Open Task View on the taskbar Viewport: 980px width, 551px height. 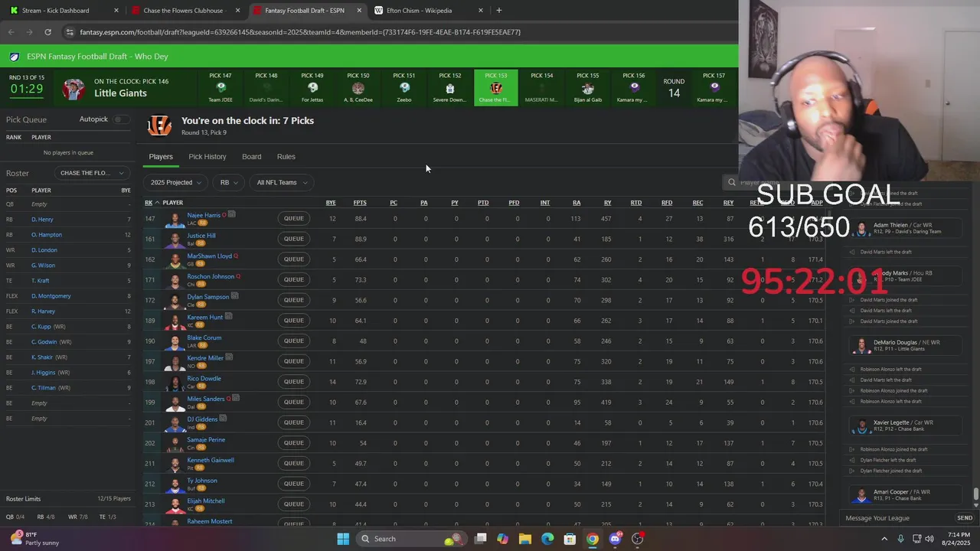pos(481,539)
